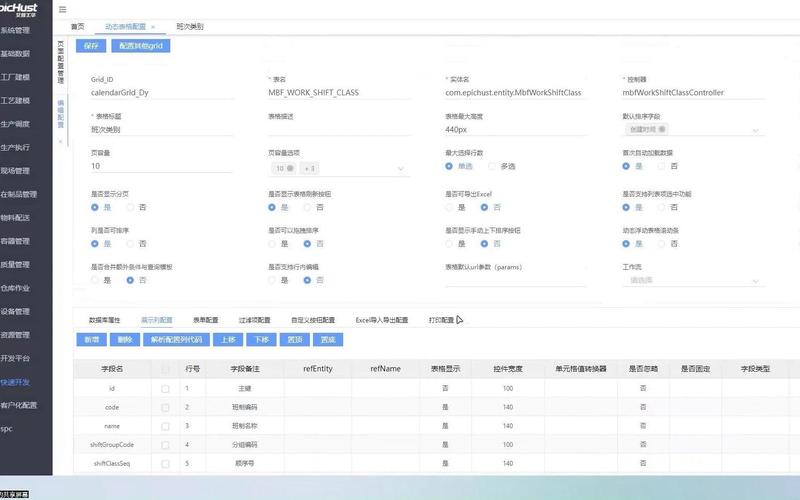Select 是 for 是否可导出Excel

pos(449,208)
